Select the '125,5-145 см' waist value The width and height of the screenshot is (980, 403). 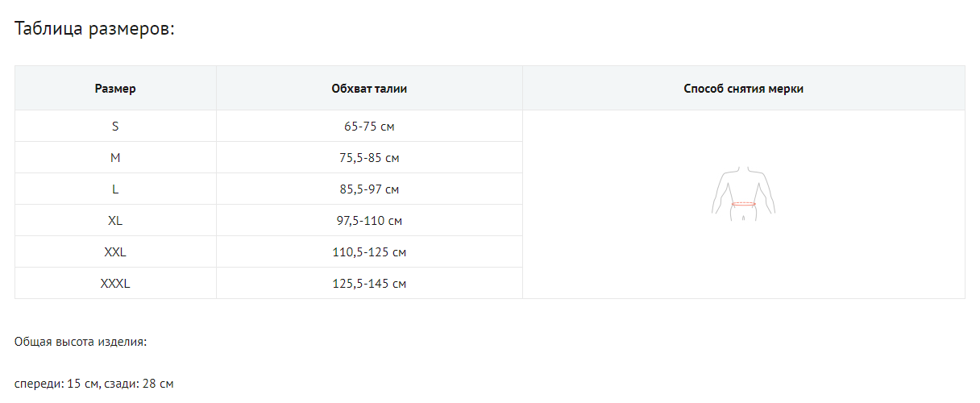click(369, 284)
